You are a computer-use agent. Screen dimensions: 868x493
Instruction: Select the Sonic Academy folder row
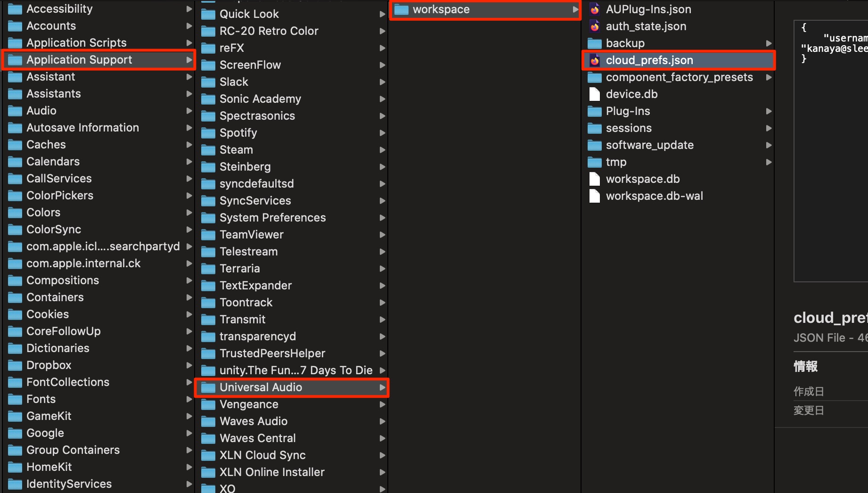pyautogui.click(x=292, y=99)
